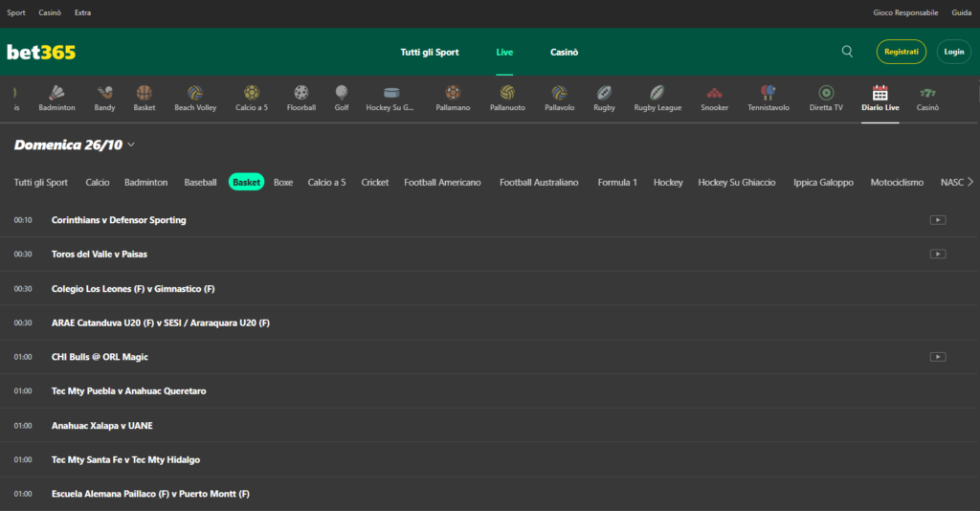Open the Gioco Responsabile link
980x511 pixels.
[905, 12]
